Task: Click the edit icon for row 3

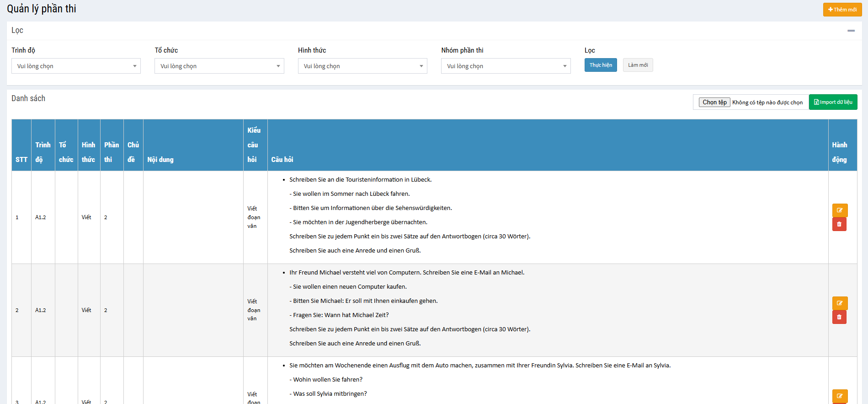Action: (x=839, y=396)
